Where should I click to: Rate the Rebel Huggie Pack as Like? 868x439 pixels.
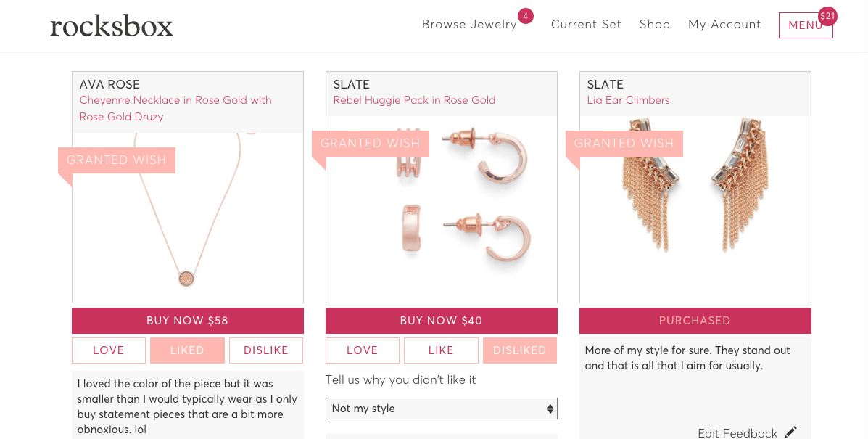coord(441,350)
